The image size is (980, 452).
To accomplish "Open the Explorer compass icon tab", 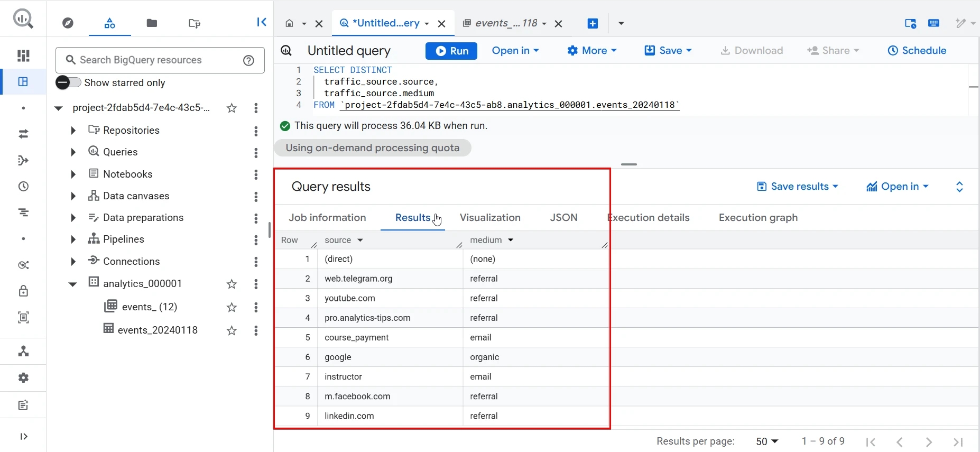I will 68,23.
